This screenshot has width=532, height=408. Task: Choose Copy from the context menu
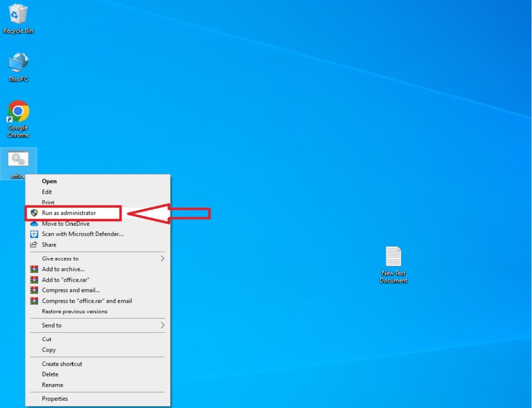pos(98,350)
